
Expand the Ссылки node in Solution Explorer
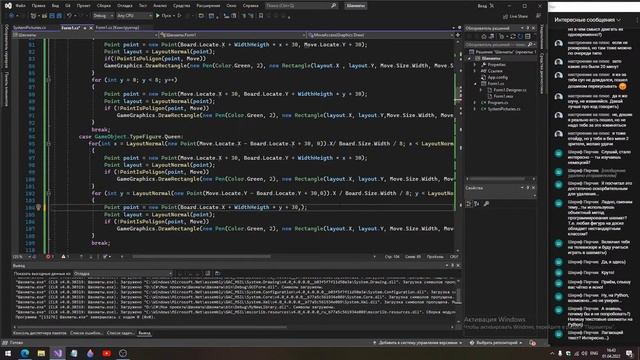point(475,71)
